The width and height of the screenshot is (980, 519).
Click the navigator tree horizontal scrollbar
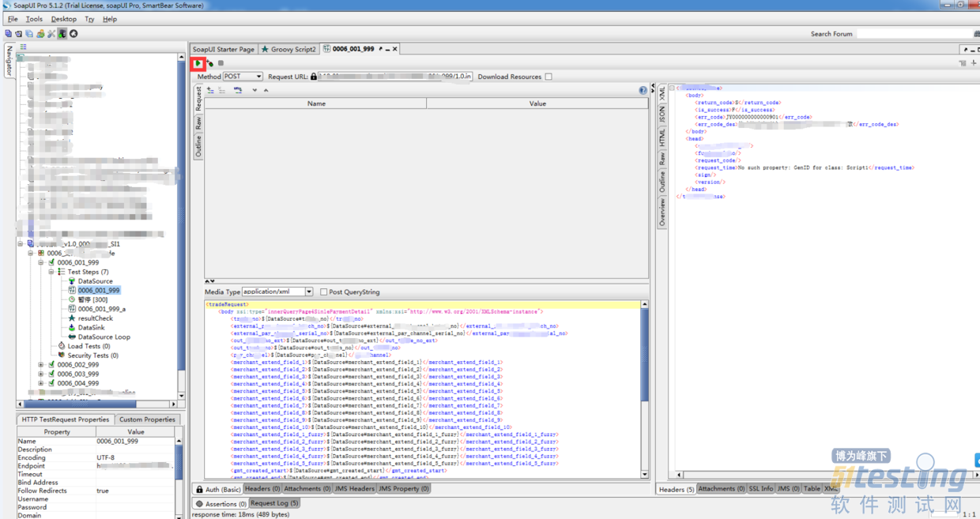[x=98, y=404]
